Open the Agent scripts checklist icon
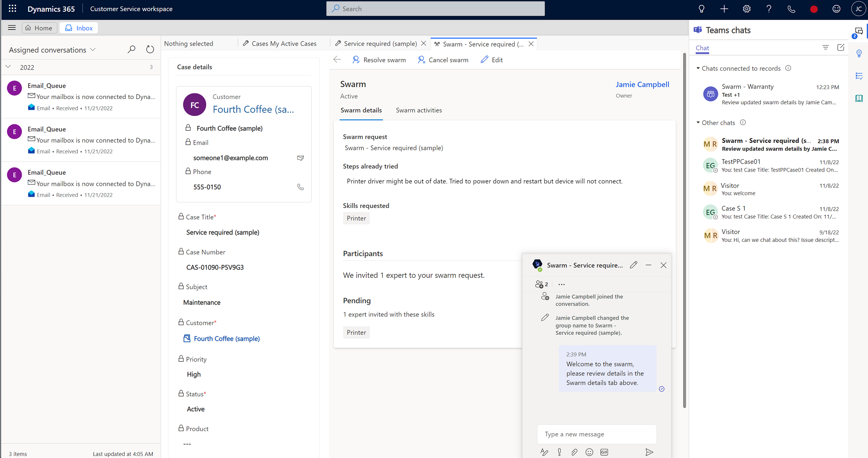The height and width of the screenshot is (458, 868). click(859, 76)
